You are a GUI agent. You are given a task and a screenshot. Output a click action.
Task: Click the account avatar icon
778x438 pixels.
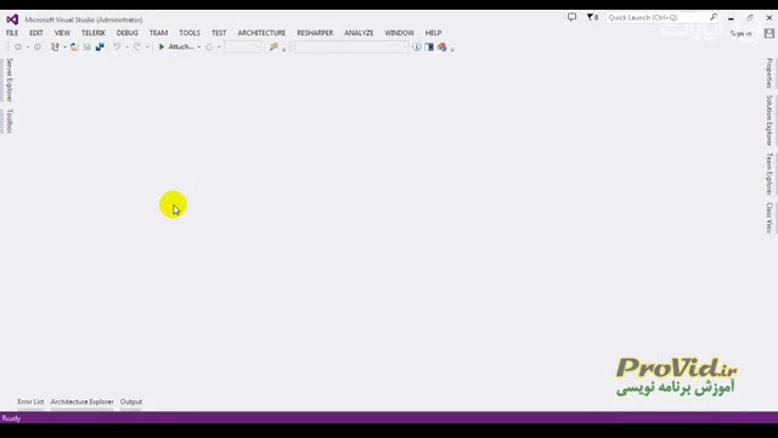[x=768, y=33]
